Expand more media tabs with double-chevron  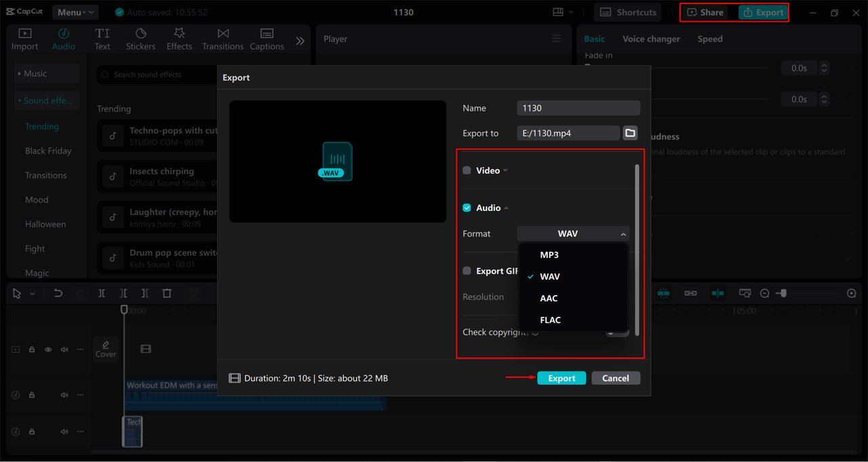(x=300, y=41)
